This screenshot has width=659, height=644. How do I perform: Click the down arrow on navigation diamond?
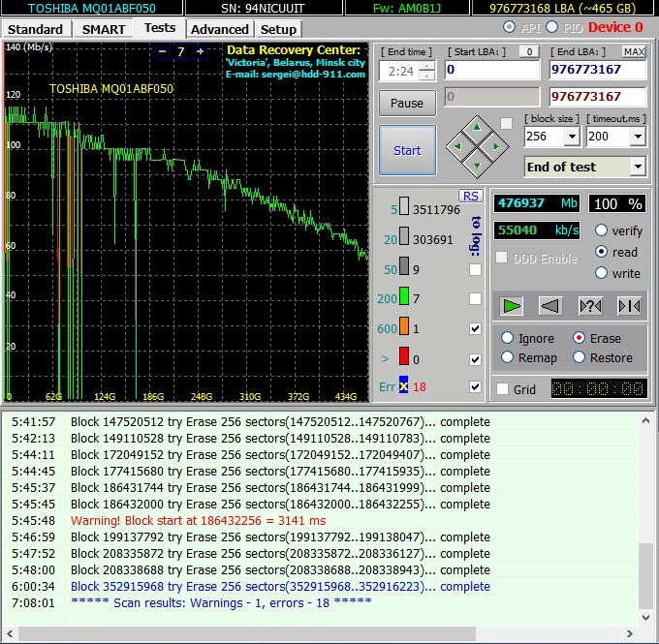click(x=476, y=166)
